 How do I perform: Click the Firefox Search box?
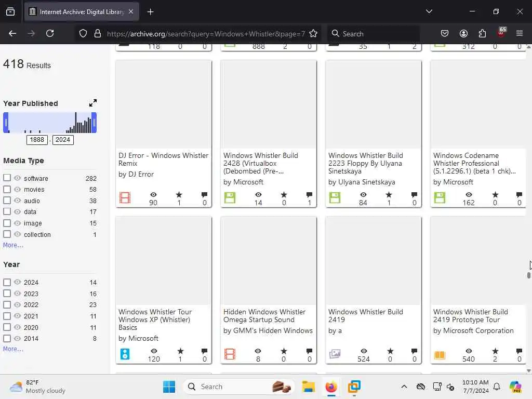pyautogui.click(x=373, y=34)
